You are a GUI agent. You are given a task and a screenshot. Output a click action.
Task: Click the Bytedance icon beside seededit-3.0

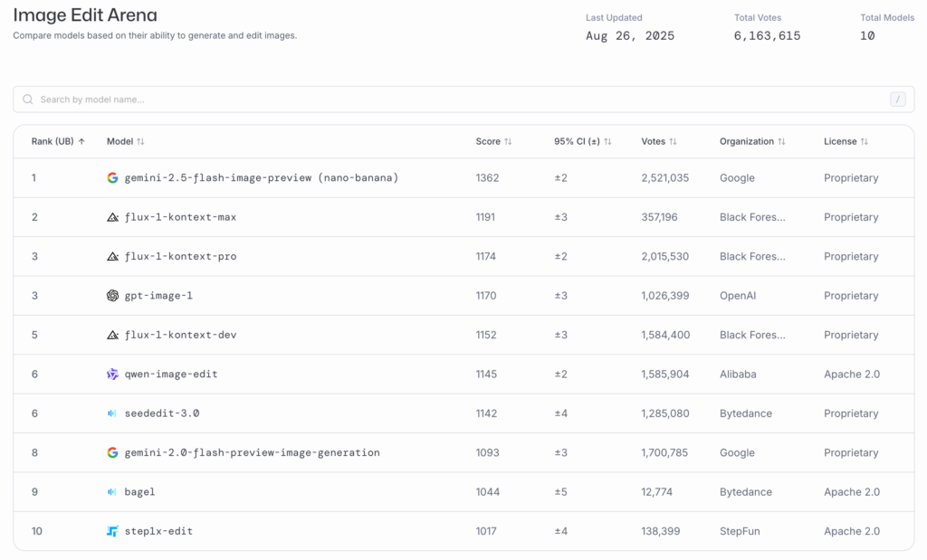pos(111,413)
